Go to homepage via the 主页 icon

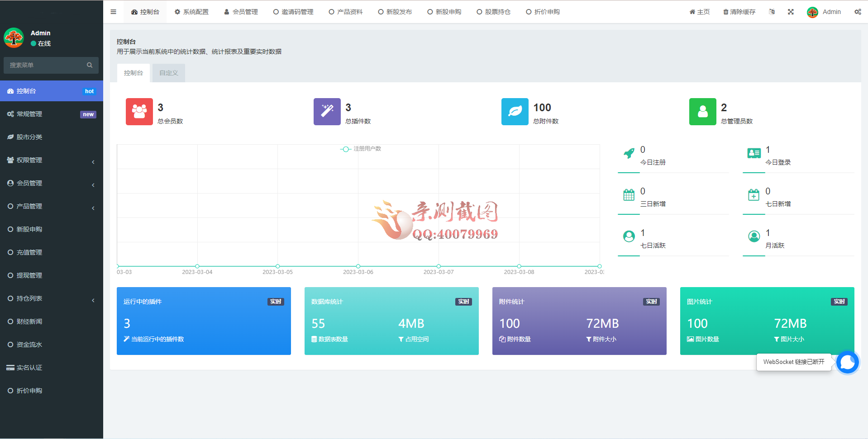pos(699,12)
